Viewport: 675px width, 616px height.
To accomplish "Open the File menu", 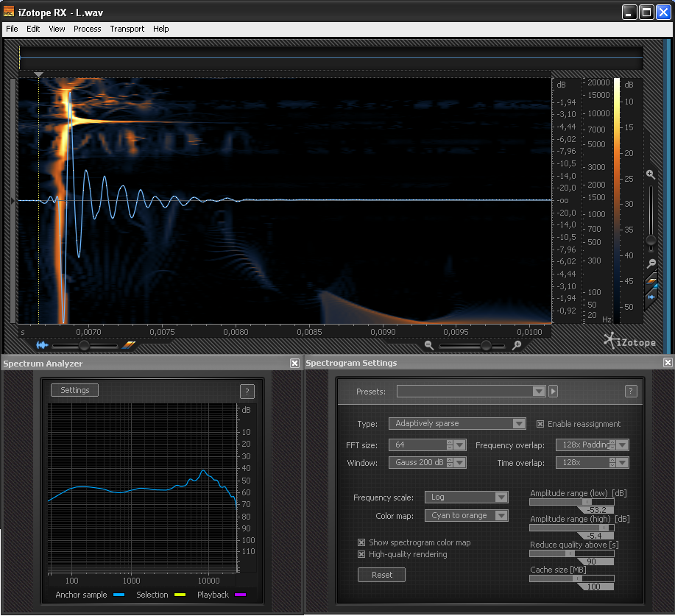I will click(12, 29).
